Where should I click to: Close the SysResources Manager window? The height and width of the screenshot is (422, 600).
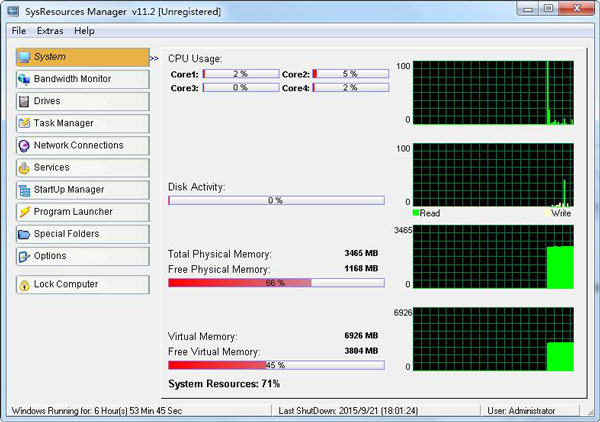(x=577, y=8)
